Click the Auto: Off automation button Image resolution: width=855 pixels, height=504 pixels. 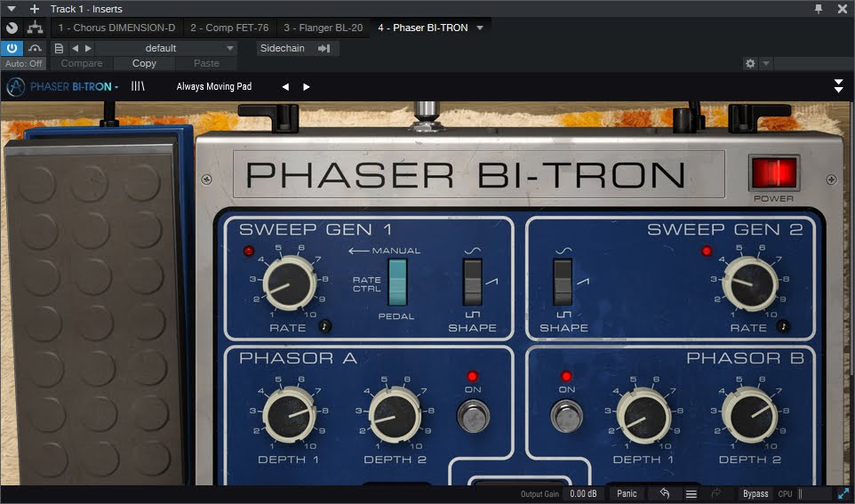click(24, 63)
